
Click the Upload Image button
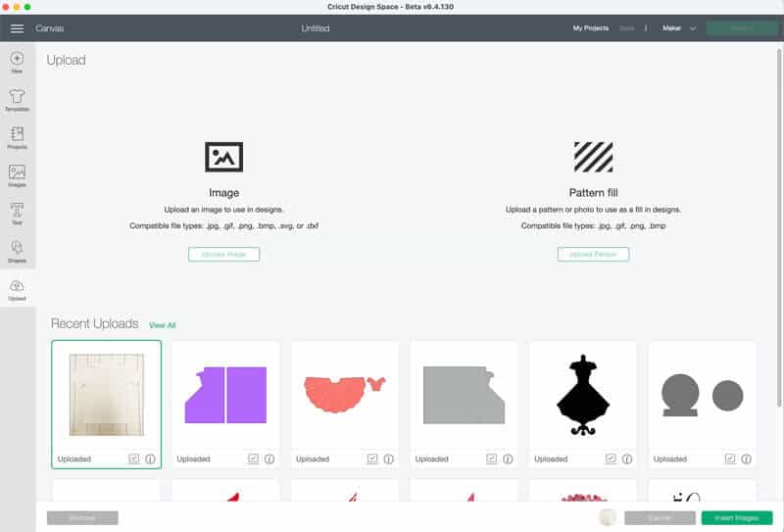(224, 254)
